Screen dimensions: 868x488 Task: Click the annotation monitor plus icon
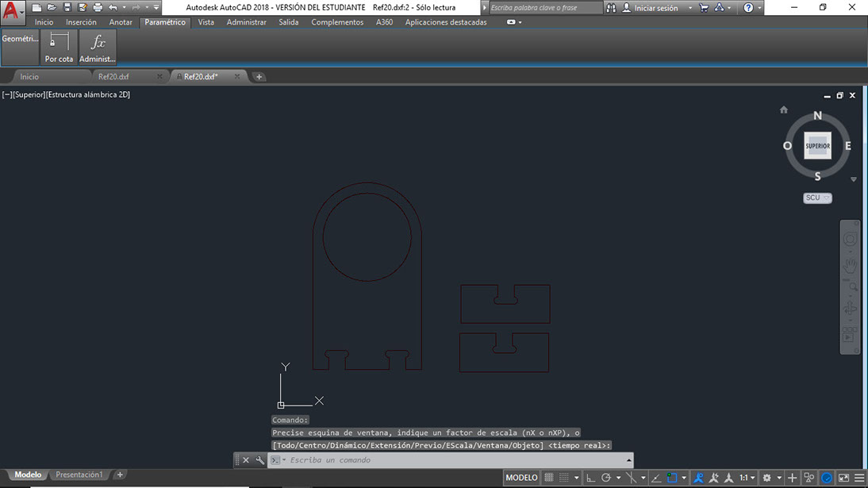click(792, 478)
